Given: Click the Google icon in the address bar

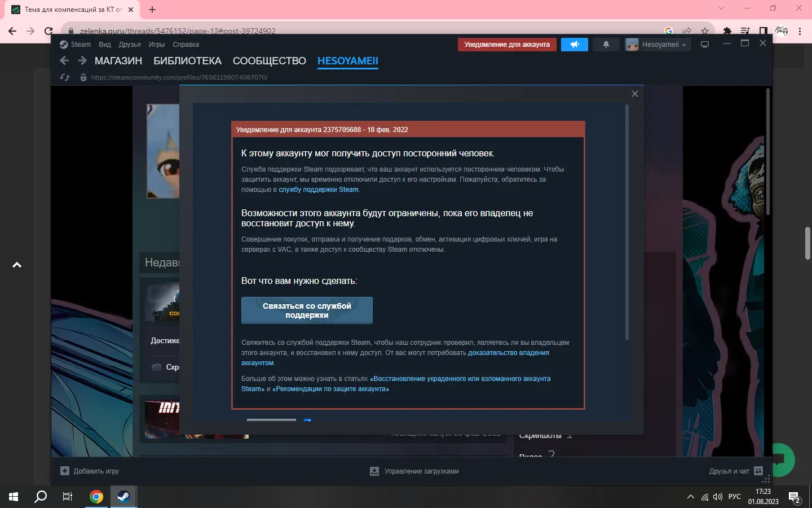Looking at the screenshot, I should tap(669, 31).
